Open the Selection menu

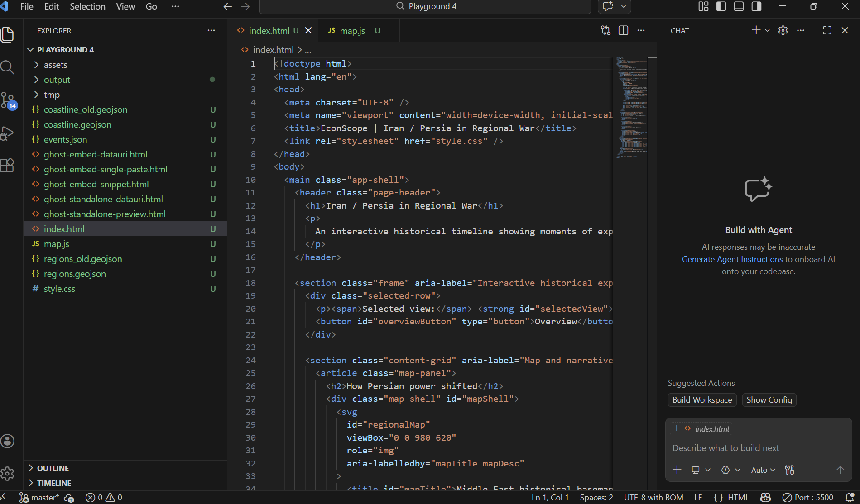coord(87,6)
